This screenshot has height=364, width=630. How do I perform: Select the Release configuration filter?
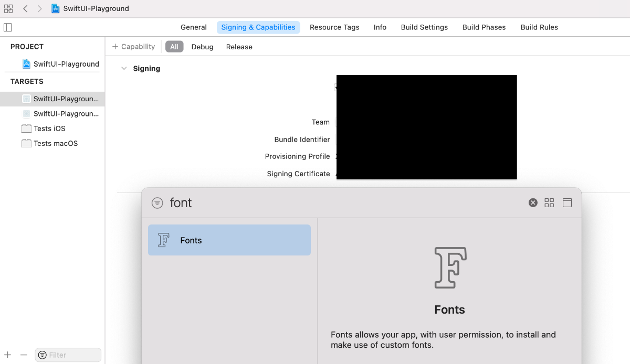(239, 47)
